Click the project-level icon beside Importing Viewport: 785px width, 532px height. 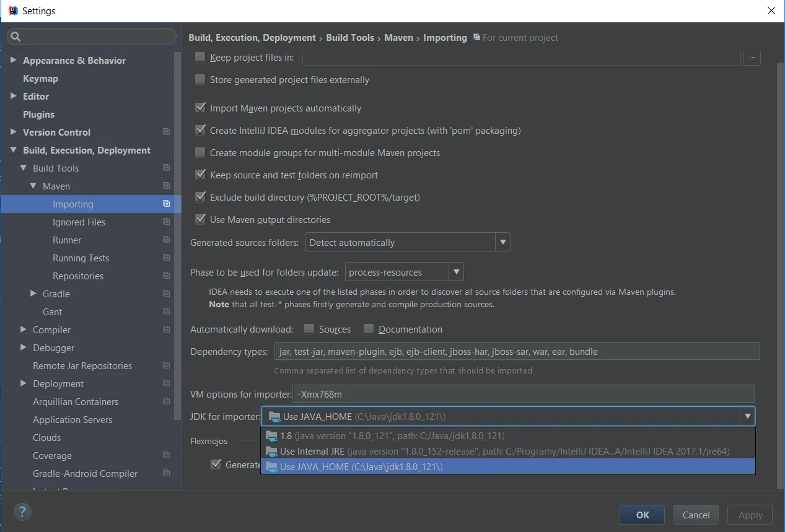pos(166,204)
